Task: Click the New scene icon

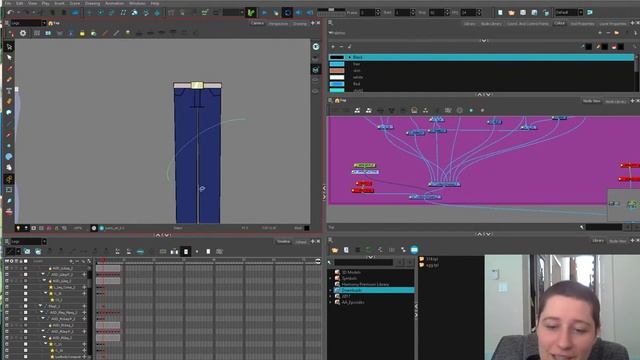Action: [x=500, y=13]
